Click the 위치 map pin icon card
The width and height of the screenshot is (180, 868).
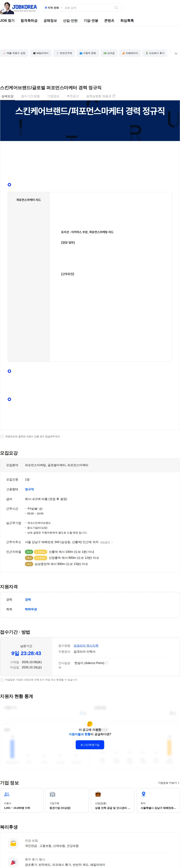click(x=158, y=800)
